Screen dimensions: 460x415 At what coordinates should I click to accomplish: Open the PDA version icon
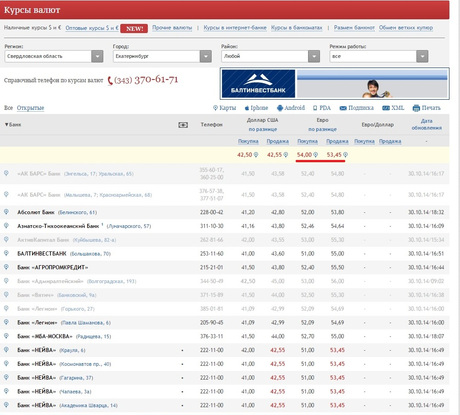pos(315,108)
